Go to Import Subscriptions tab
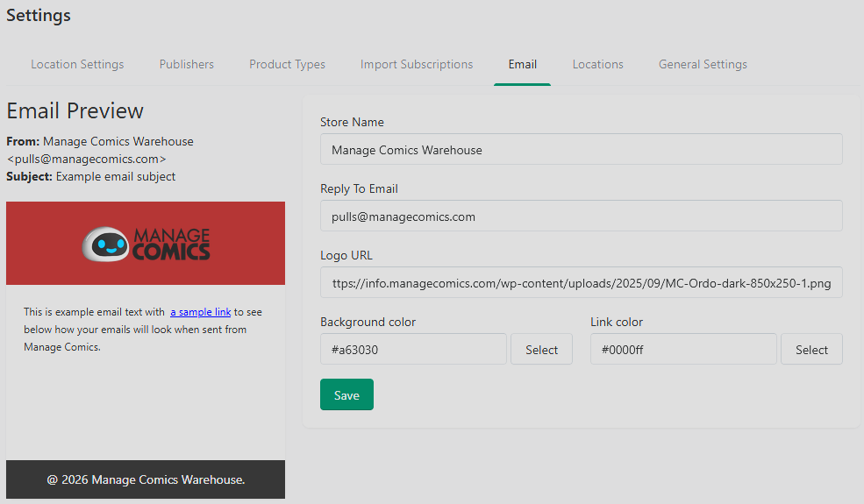This screenshot has height=504, width=864. pyautogui.click(x=417, y=65)
